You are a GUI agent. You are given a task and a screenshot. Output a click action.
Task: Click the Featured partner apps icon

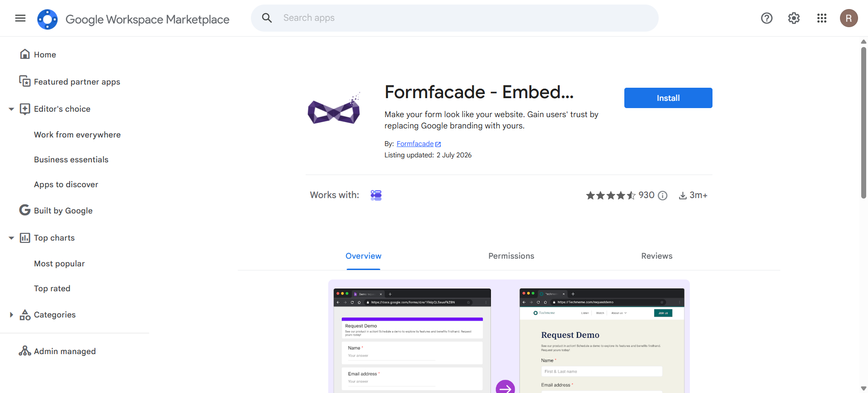[25, 81]
